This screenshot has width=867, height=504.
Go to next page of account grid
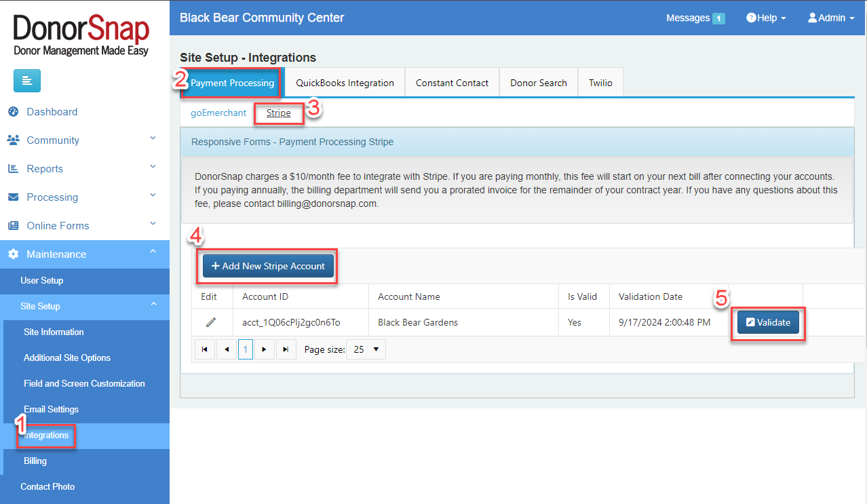coord(265,350)
